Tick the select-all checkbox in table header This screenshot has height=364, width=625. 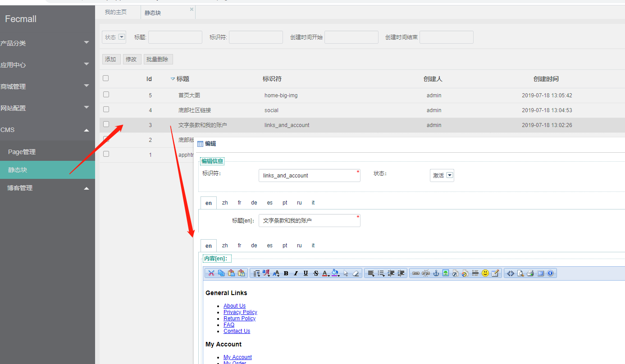106,78
